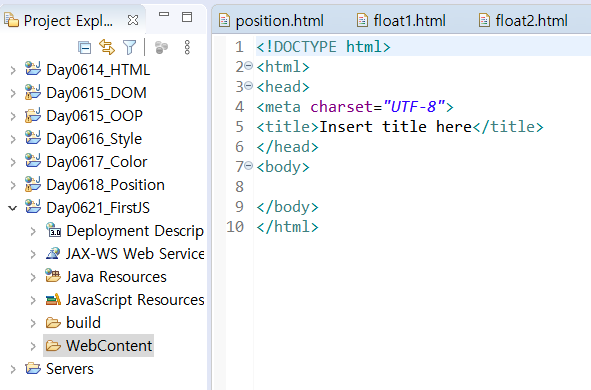This screenshot has height=390, width=591.
Task: Expand the WebContent folder
Action: click(x=33, y=346)
